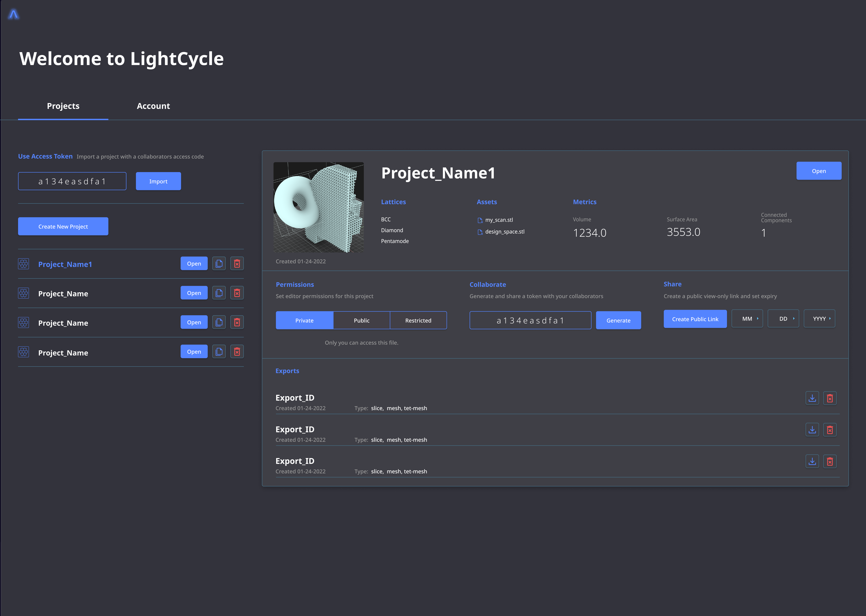The width and height of the screenshot is (866, 616).
Task: Focus the access token field beside Import
Action: pyautogui.click(x=72, y=181)
